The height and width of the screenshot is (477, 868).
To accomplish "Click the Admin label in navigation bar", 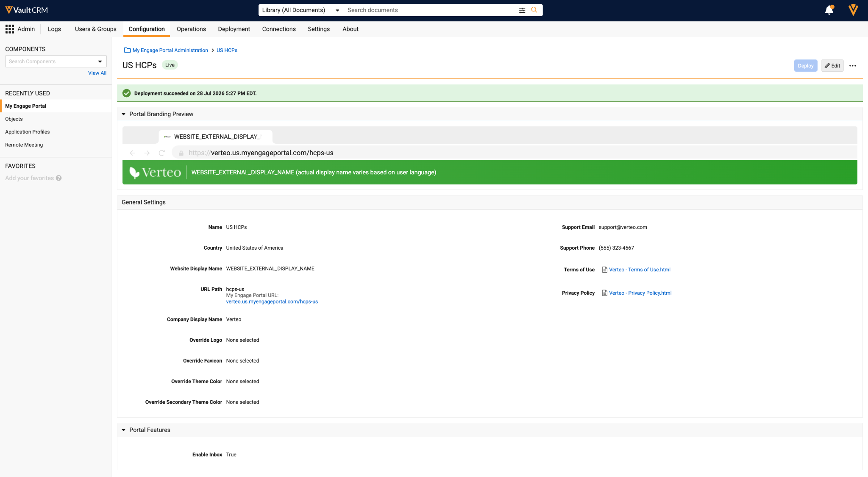I will pos(26,29).
